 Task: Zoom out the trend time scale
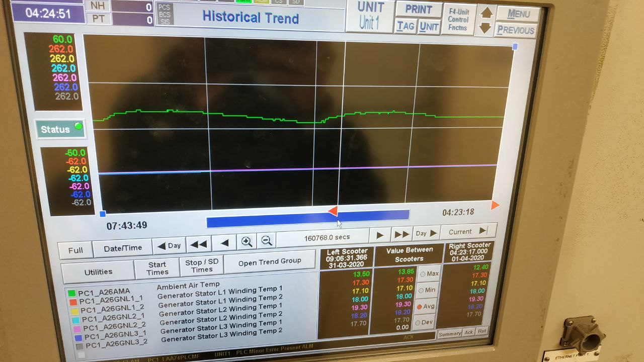[267, 241]
